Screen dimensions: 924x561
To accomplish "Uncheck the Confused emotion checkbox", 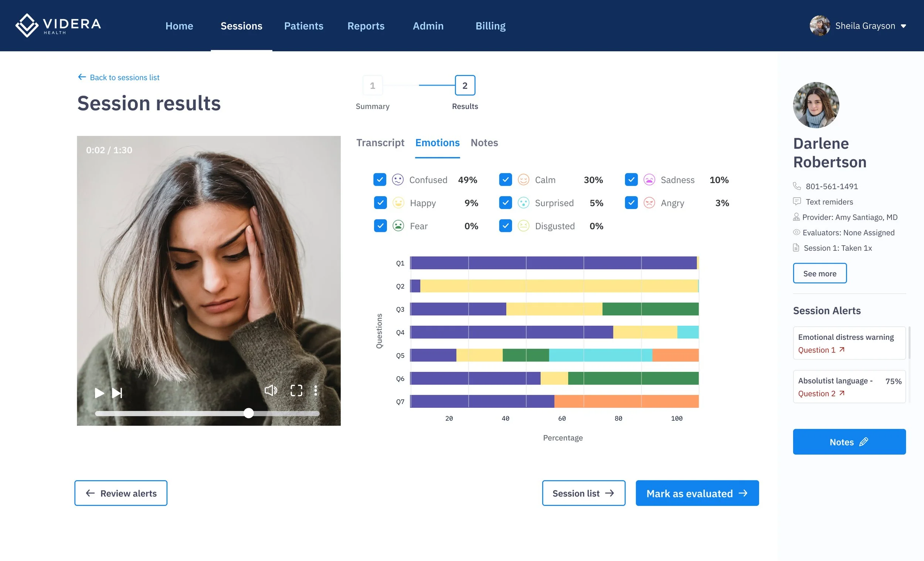I will click(x=380, y=180).
